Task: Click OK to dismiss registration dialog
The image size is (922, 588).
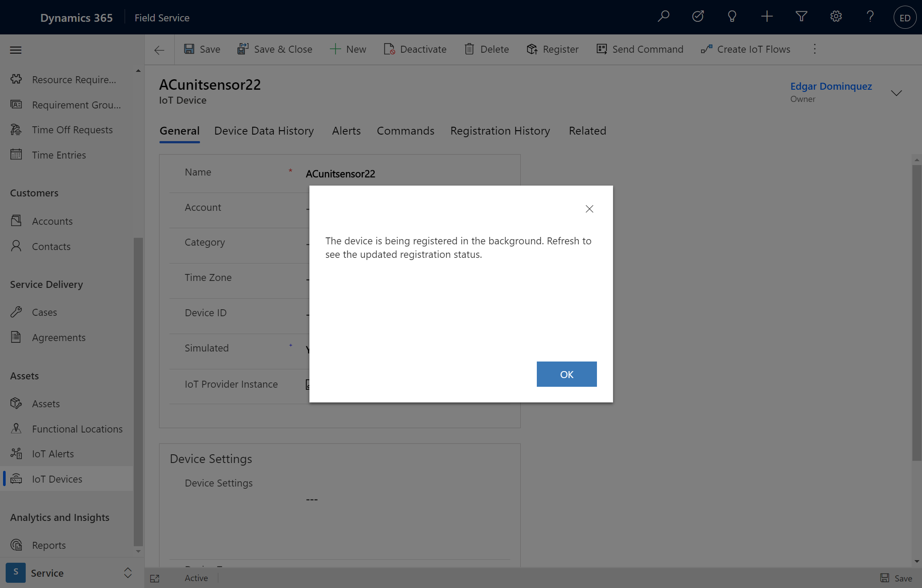Action: pyautogui.click(x=566, y=374)
